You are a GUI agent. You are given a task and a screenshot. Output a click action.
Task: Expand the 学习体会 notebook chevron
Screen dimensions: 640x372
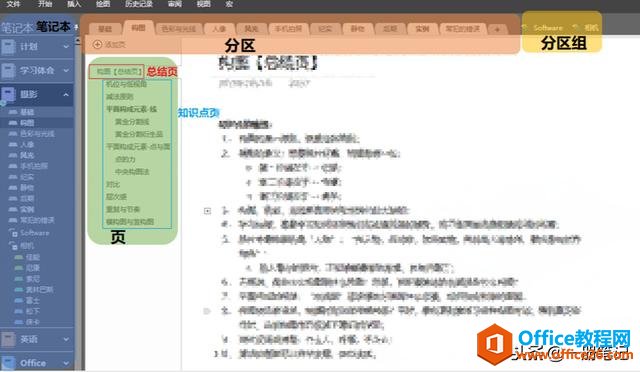pos(66,71)
